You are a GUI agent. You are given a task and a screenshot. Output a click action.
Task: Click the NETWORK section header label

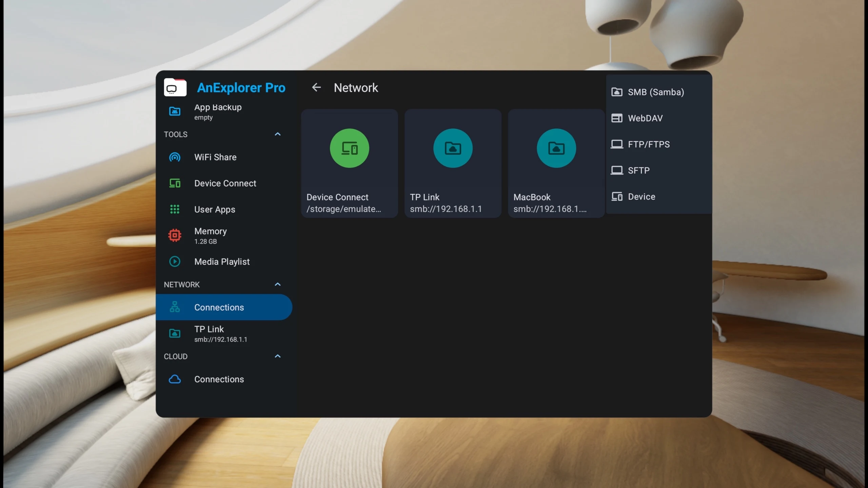tap(182, 285)
